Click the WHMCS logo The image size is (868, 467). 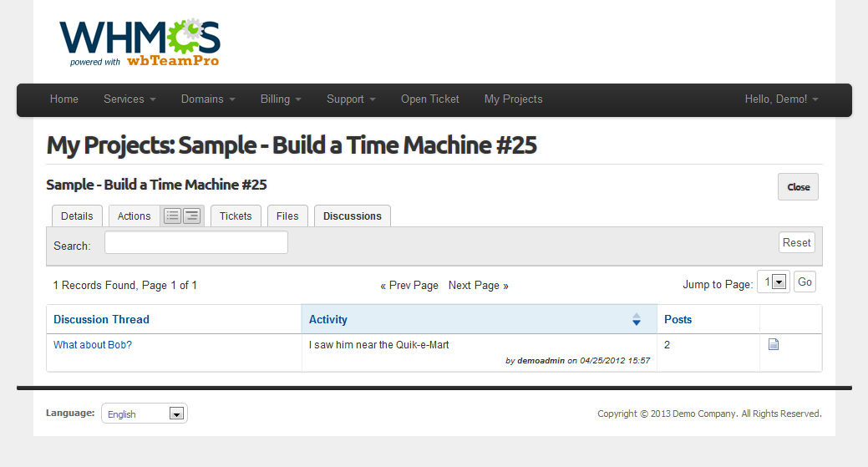pyautogui.click(x=140, y=42)
